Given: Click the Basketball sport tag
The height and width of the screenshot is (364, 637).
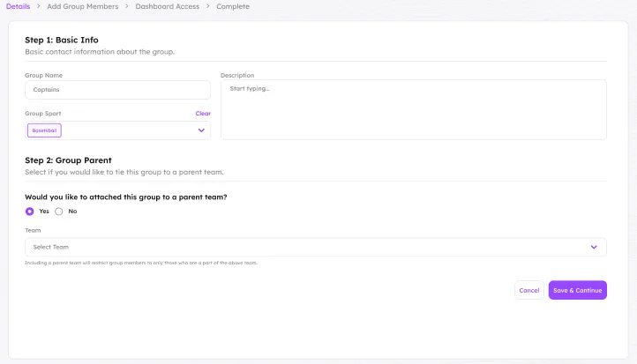Looking at the screenshot, I should (x=44, y=130).
